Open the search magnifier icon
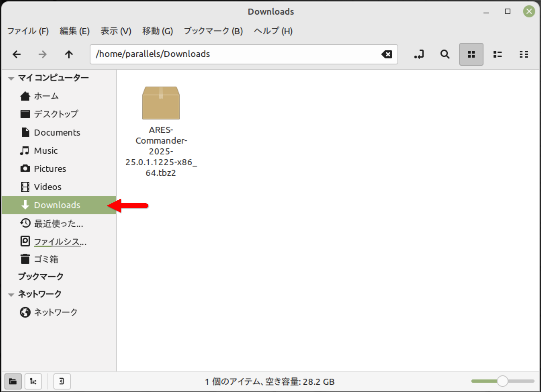 445,54
